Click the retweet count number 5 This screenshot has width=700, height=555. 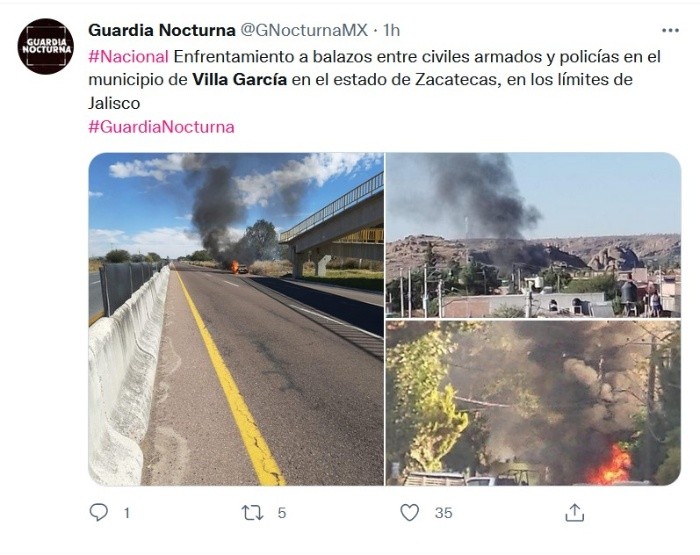(x=281, y=513)
